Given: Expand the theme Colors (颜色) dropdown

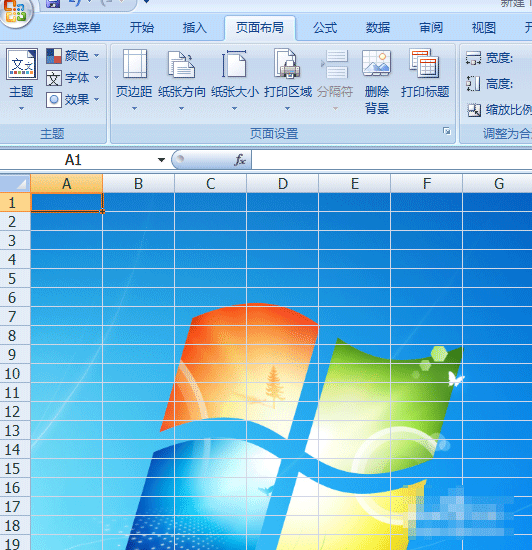Looking at the screenshot, I should tap(73, 56).
